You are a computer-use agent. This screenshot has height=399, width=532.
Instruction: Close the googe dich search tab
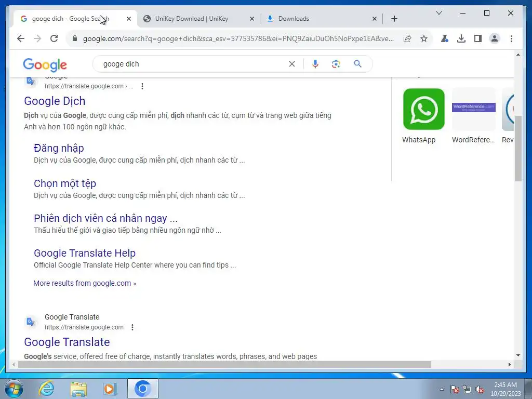(x=129, y=19)
